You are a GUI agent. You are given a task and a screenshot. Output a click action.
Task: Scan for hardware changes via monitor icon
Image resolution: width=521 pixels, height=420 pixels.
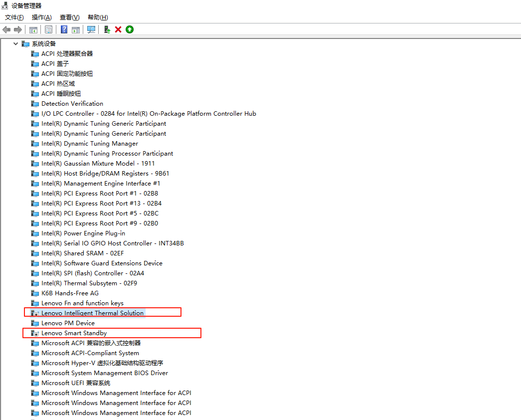pyautogui.click(x=91, y=29)
